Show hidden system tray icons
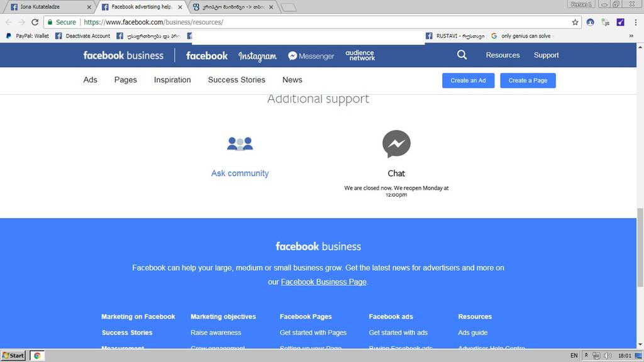This screenshot has width=644, height=362. pos(586,356)
